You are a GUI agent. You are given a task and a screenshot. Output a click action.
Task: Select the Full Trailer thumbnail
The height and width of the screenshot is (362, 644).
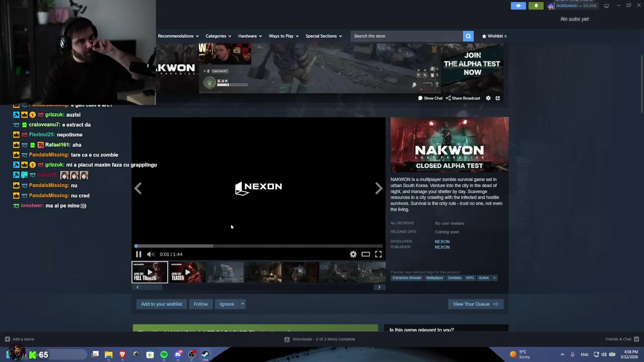pyautogui.click(x=150, y=272)
